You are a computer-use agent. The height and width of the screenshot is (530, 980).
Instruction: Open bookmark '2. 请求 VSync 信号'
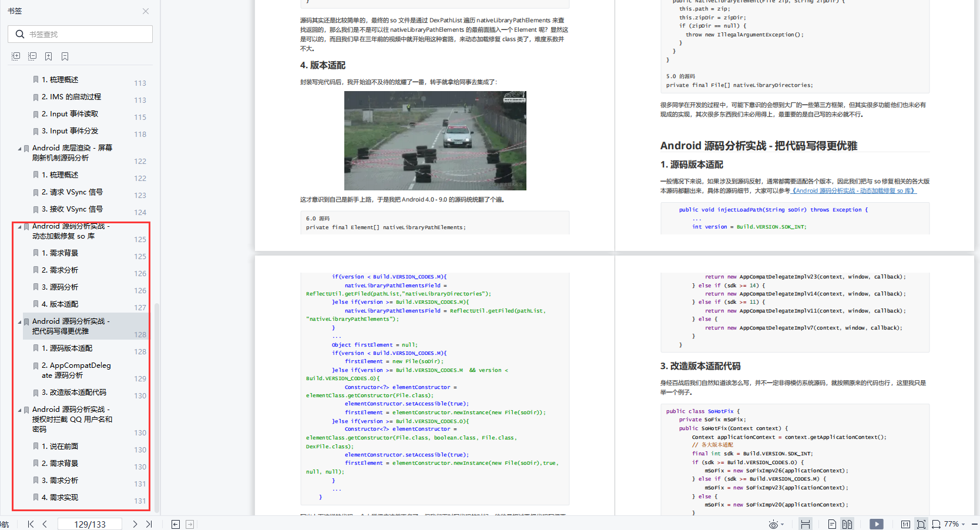pos(72,192)
